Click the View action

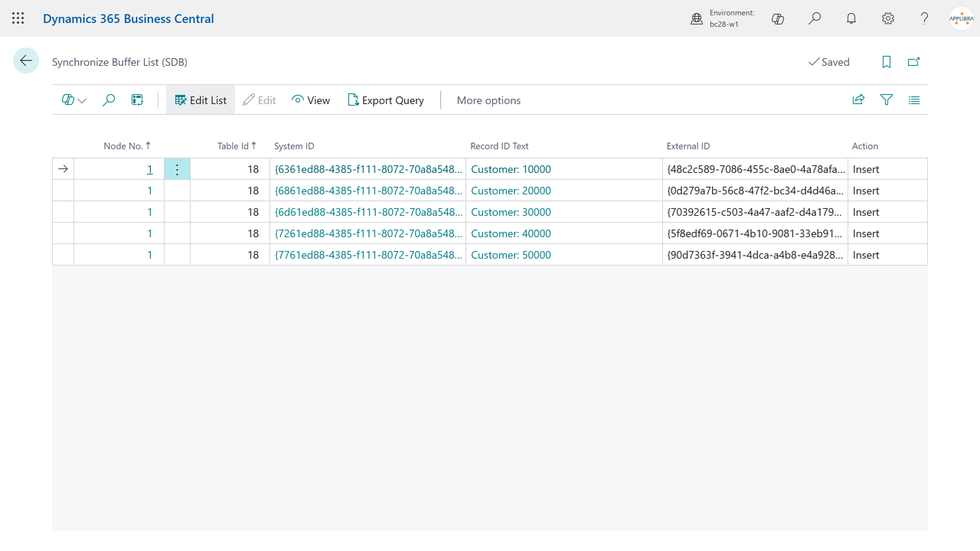[x=311, y=100]
